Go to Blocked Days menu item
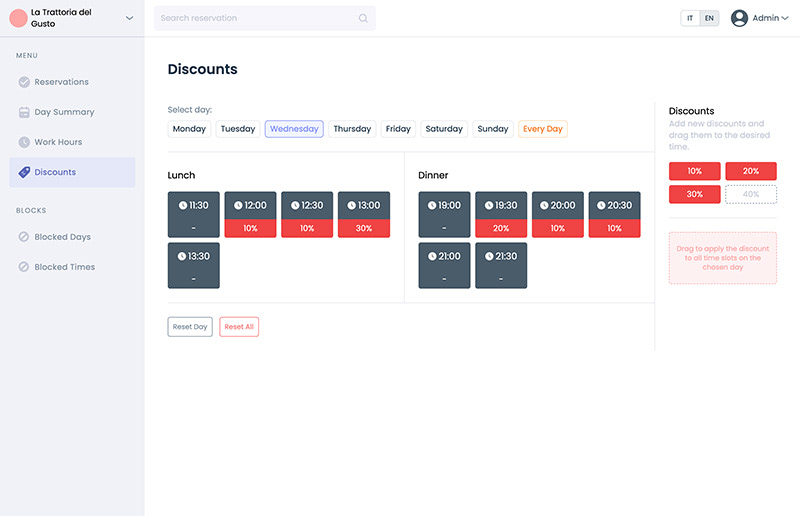The height and width of the screenshot is (516, 800). [x=72, y=237]
